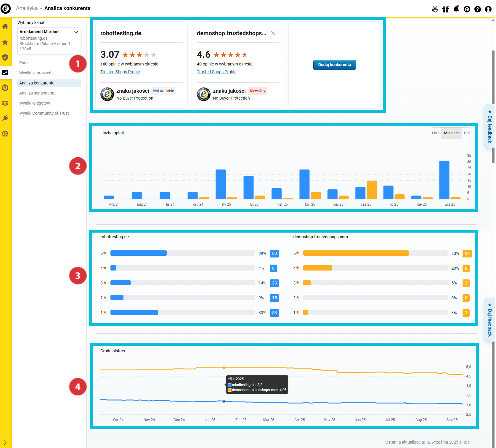Open the user account menu icon
This screenshot has width=496, height=448.
[x=488, y=9]
